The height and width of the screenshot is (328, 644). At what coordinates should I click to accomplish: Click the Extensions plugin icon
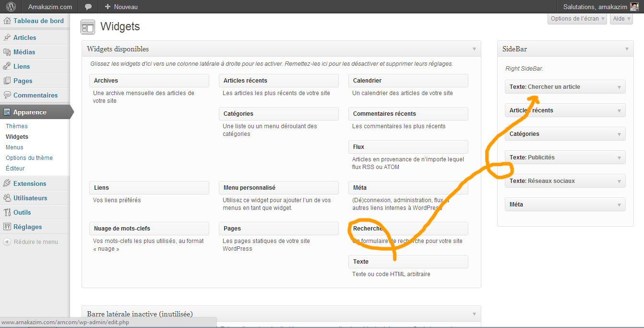pyautogui.click(x=7, y=183)
